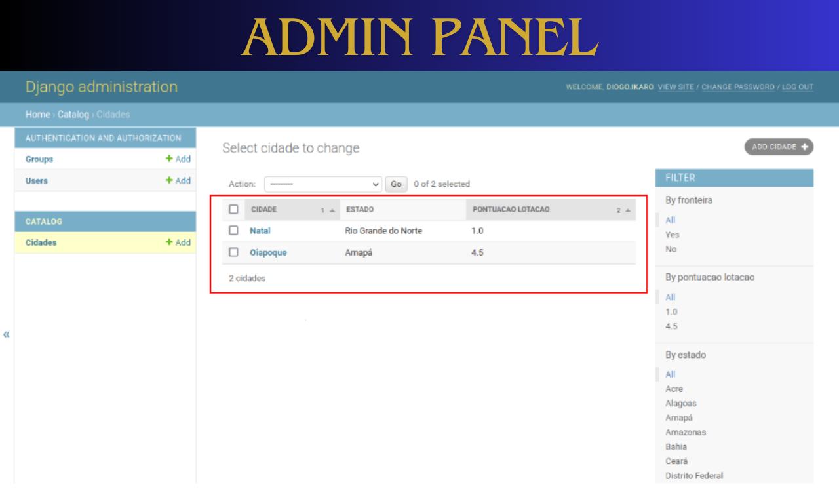839x504 pixels.
Task: Collapse the sidebar using the double-chevron icon
Action: point(6,334)
